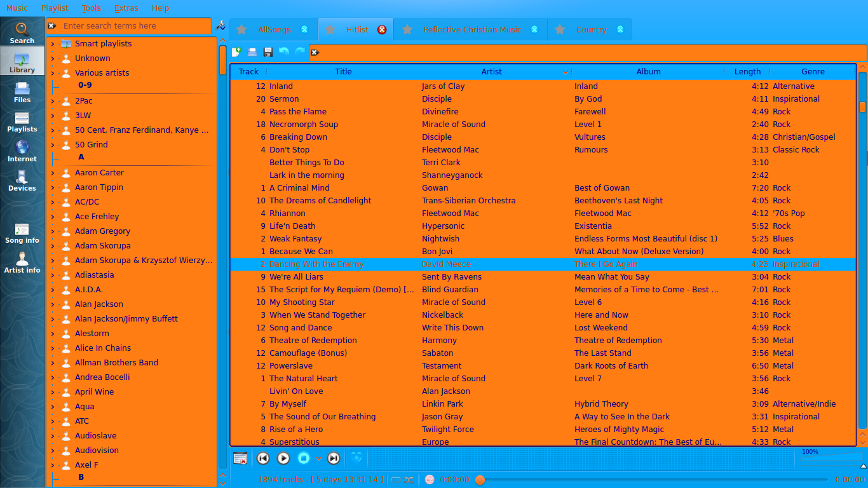
Task: Focus the 'Enter search terms here' field
Action: coord(135,26)
